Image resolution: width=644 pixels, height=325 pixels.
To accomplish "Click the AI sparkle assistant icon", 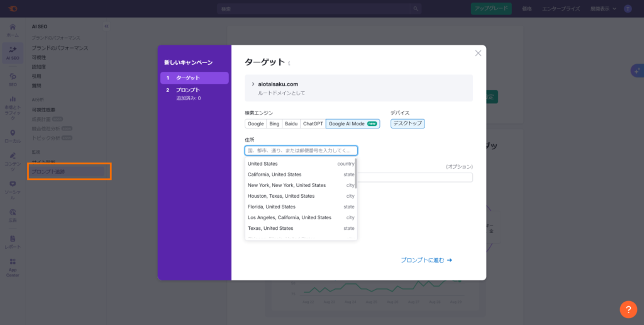I will tap(636, 71).
